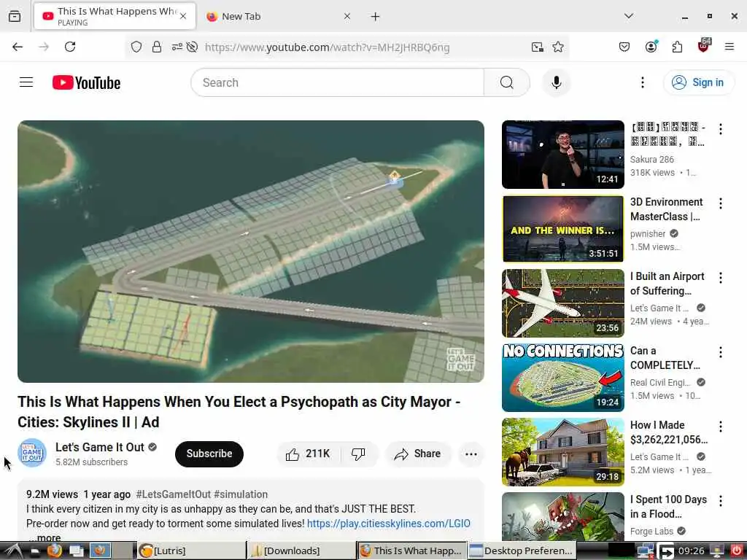Open the Let's Game It Out channel name
This screenshot has width=747, height=560.
99,447
